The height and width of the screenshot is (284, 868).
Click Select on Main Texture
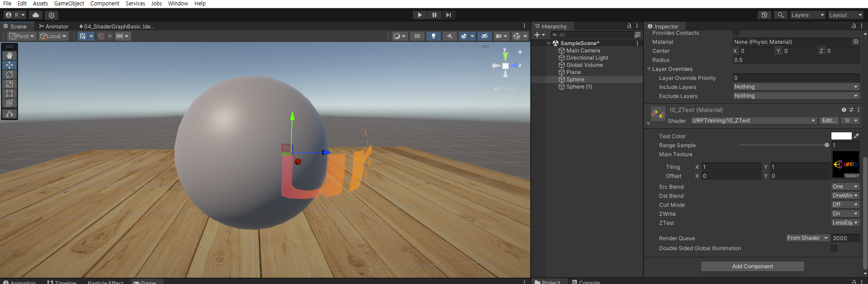coord(852,176)
